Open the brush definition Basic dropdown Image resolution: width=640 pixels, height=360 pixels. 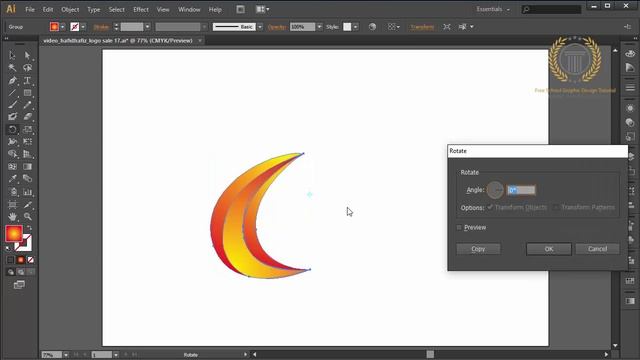[x=260, y=27]
